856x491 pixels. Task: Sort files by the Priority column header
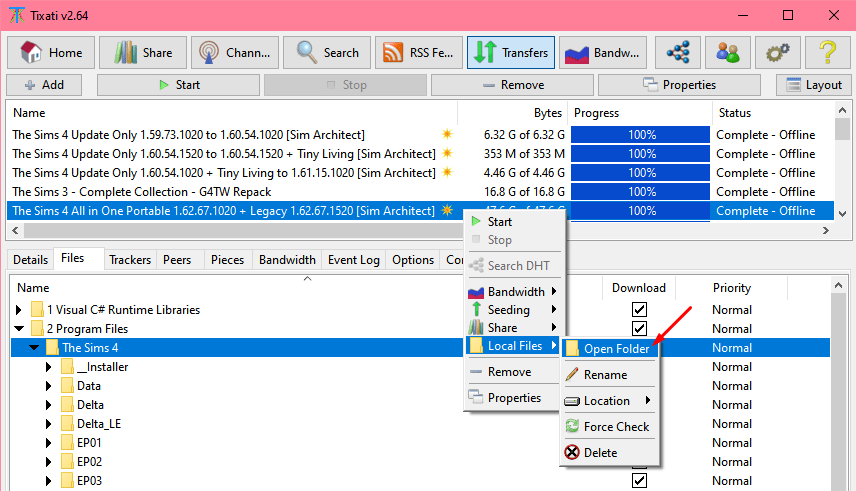pos(732,288)
